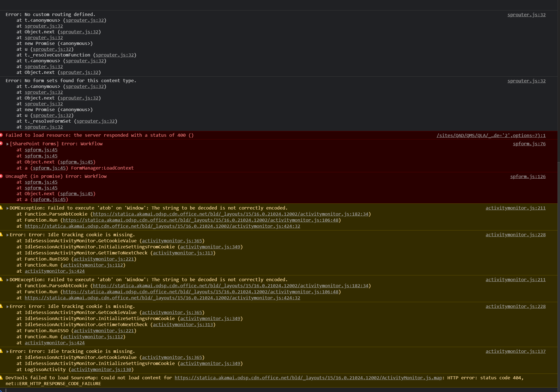Open activitymonitor.js:130 link in LogIssoActivity line
The image size is (560, 392).
101,369
